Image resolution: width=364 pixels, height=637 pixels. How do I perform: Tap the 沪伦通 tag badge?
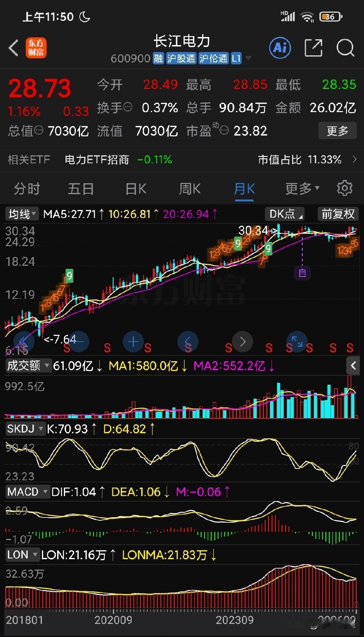click(x=214, y=59)
